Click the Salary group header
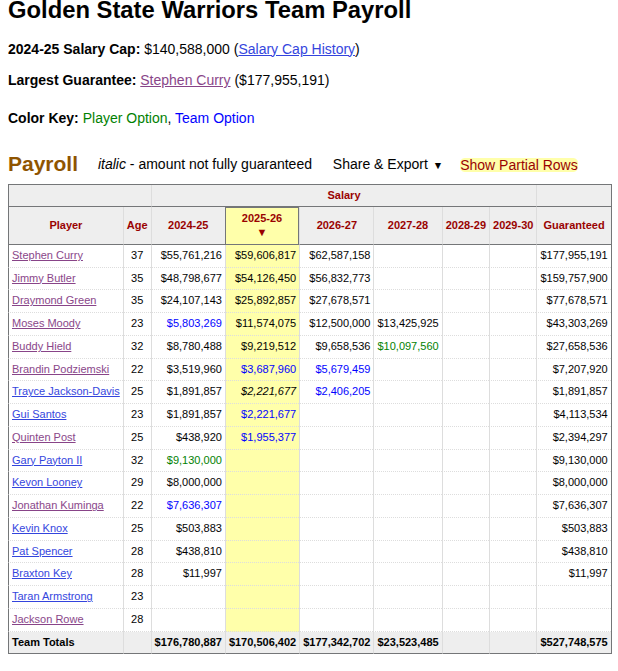618x671 pixels. click(x=344, y=195)
